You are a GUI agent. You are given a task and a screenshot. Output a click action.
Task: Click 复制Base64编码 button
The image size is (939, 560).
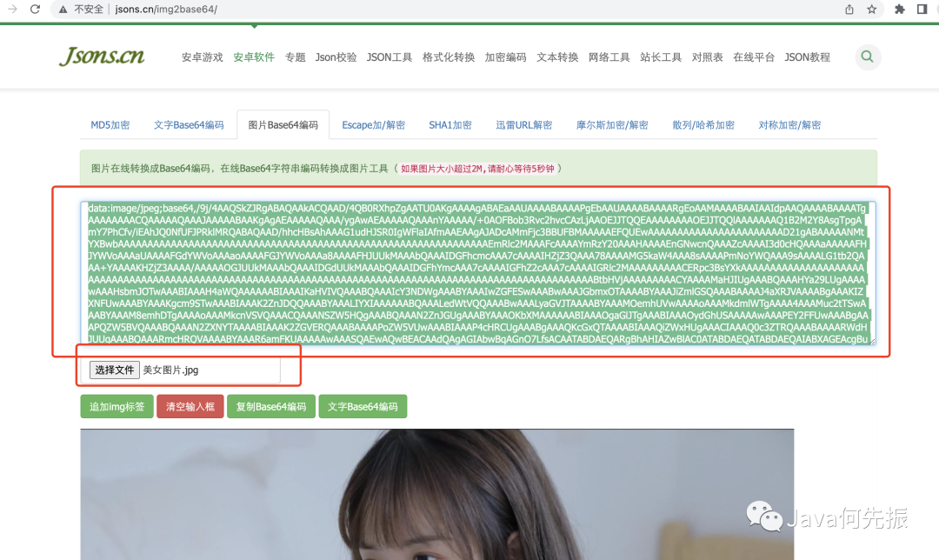pyautogui.click(x=270, y=407)
